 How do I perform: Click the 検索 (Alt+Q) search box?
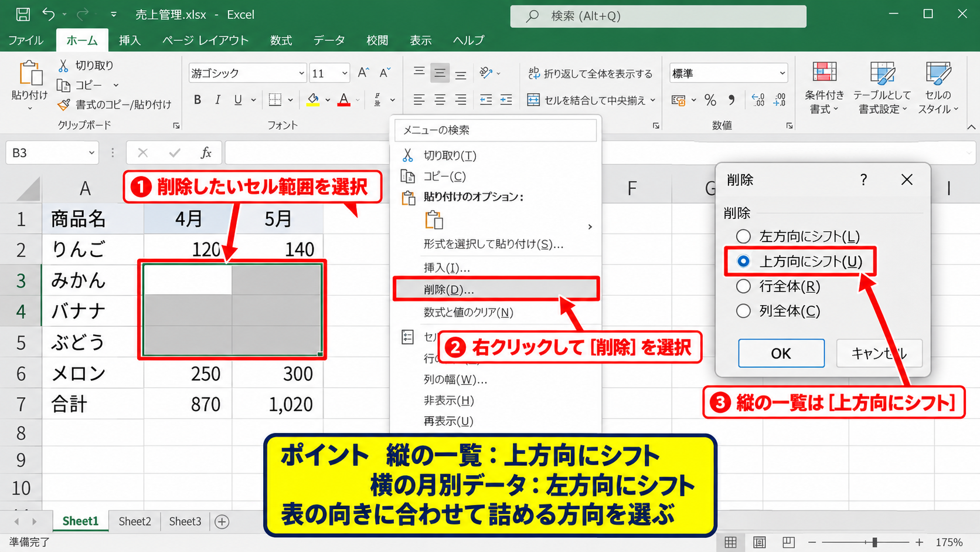pyautogui.click(x=658, y=16)
